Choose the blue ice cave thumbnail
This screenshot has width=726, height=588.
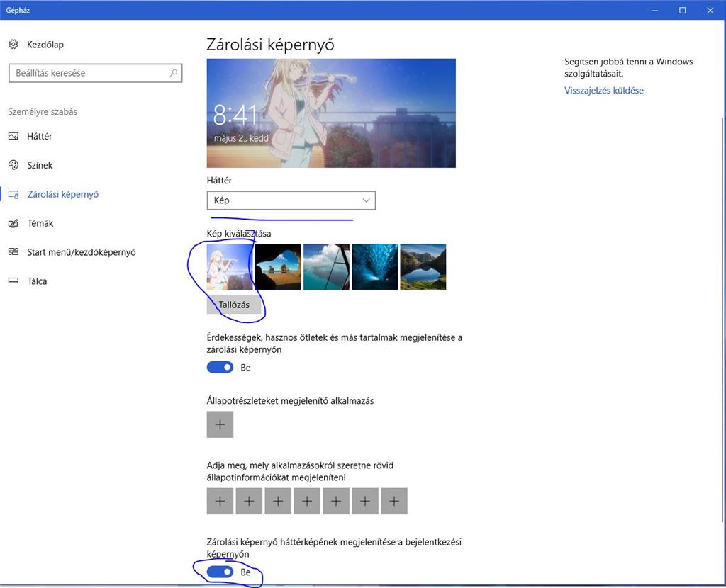(x=374, y=267)
